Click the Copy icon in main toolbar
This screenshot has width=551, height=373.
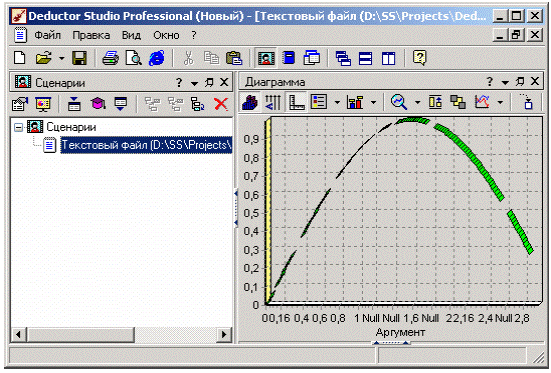(212, 58)
